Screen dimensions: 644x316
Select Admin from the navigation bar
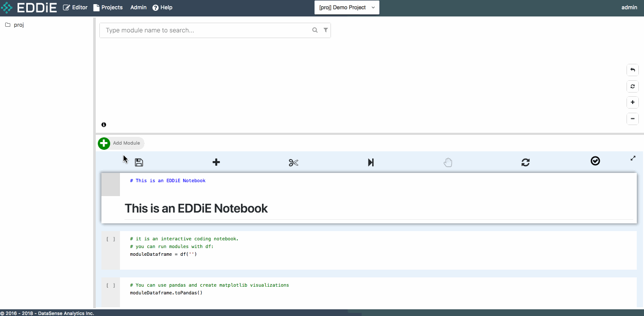coord(138,7)
